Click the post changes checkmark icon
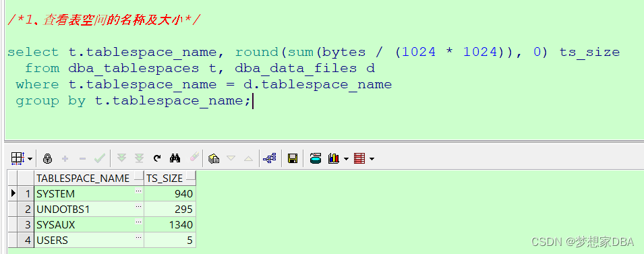 pos(100,158)
